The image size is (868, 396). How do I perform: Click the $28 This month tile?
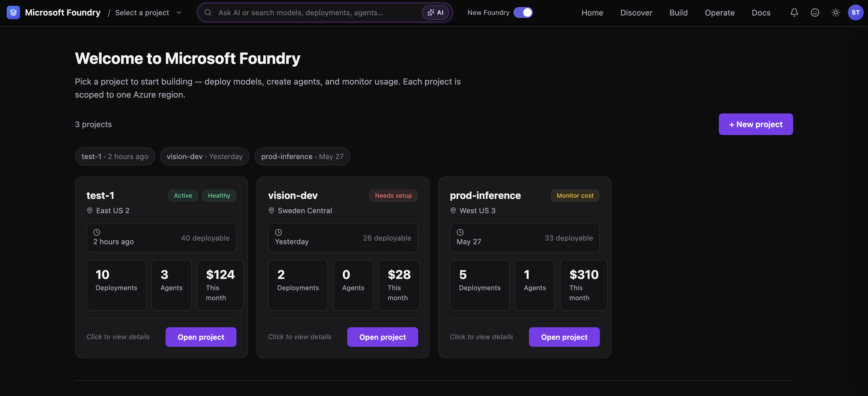[x=399, y=285]
